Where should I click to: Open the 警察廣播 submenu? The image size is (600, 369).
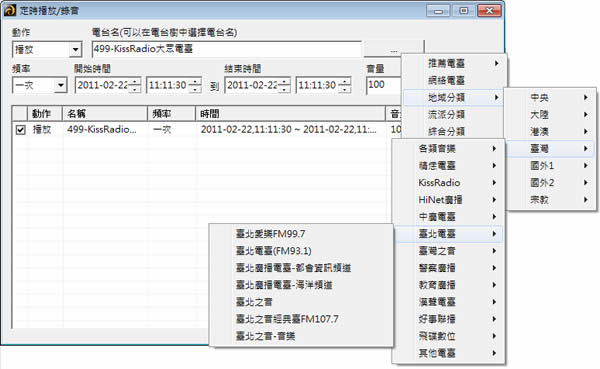coord(448,268)
